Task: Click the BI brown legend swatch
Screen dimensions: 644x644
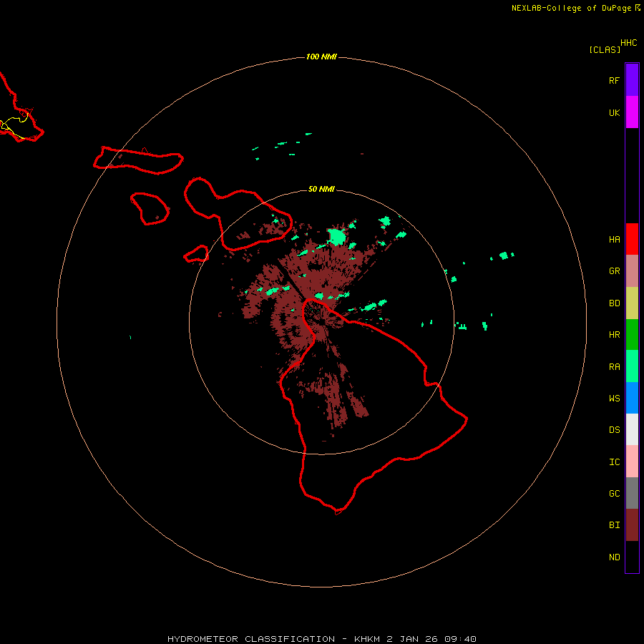Action: click(x=632, y=525)
